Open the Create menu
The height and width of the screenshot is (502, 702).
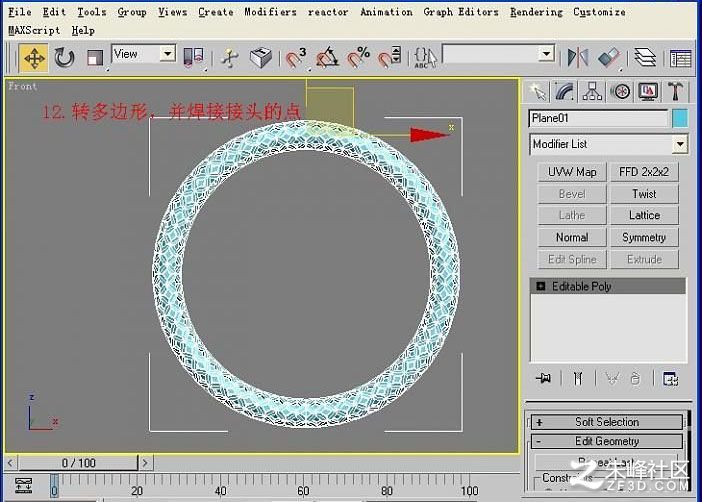pos(215,12)
